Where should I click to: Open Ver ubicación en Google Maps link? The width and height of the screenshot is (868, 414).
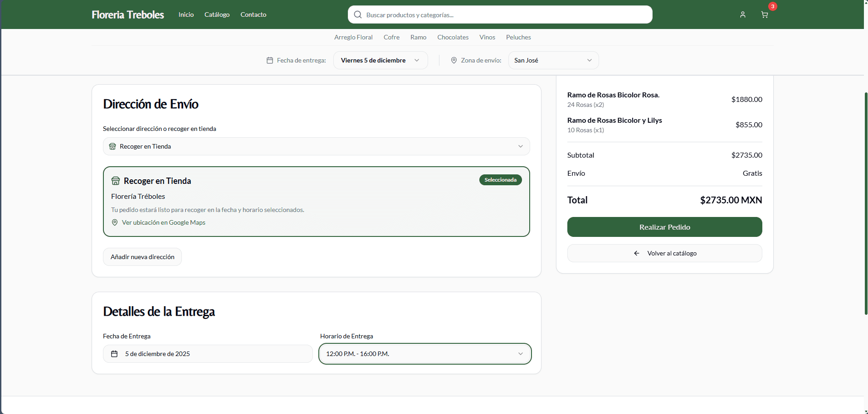tap(163, 222)
